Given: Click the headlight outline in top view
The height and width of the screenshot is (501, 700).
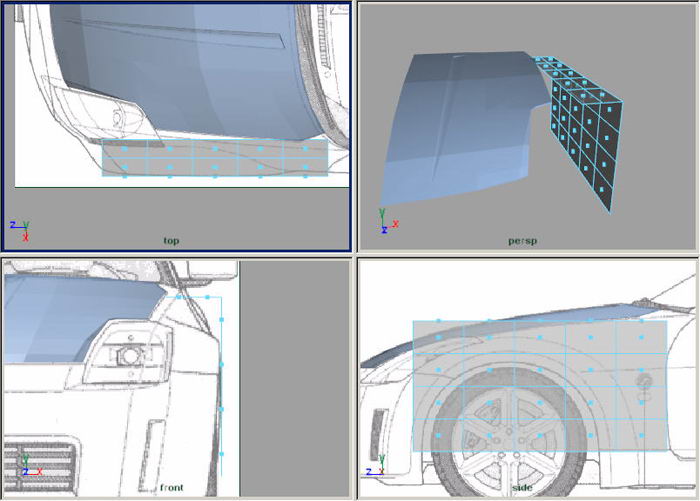Looking at the screenshot, I should (100, 112).
